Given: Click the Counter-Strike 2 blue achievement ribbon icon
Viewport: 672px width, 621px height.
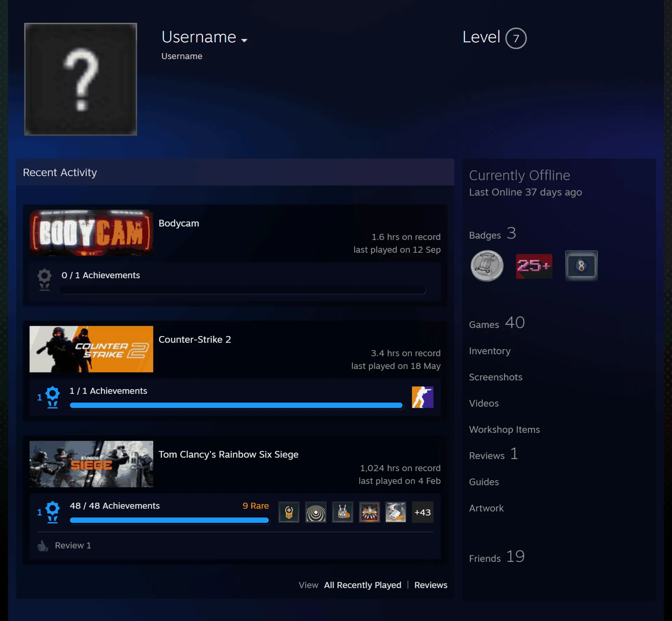Looking at the screenshot, I should (52, 397).
